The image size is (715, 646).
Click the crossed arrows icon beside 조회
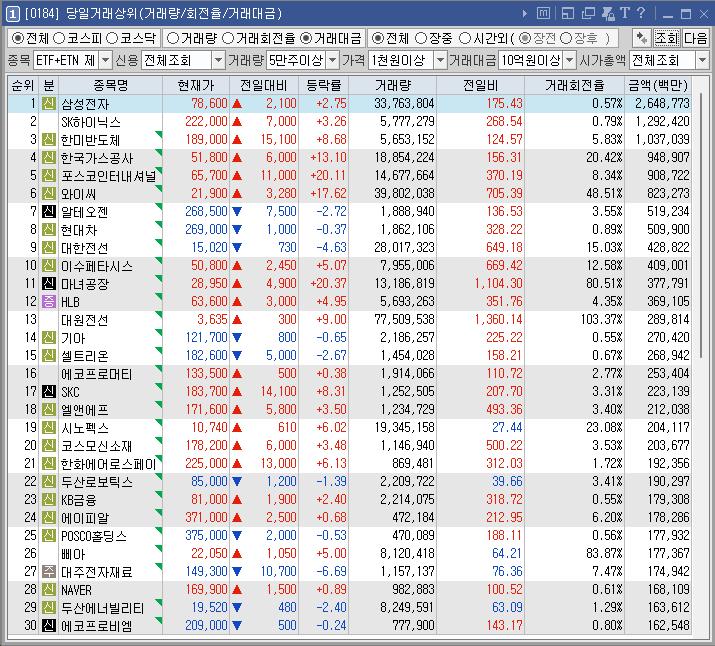point(642,38)
